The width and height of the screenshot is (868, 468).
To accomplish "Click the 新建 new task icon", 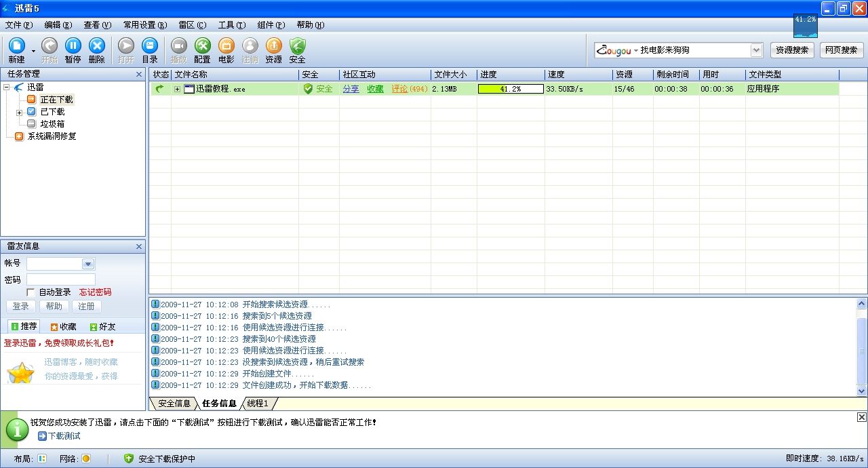I will [x=16, y=45].
